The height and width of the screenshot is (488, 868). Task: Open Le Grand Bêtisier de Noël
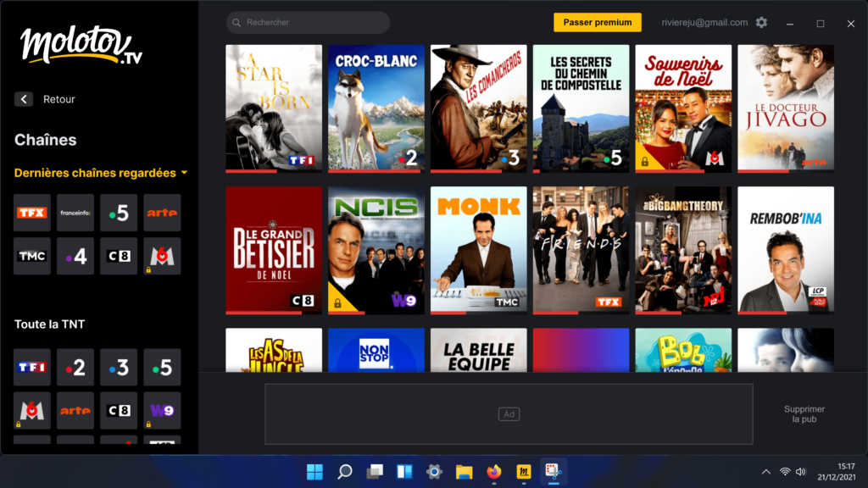click(x=274, y=250)
